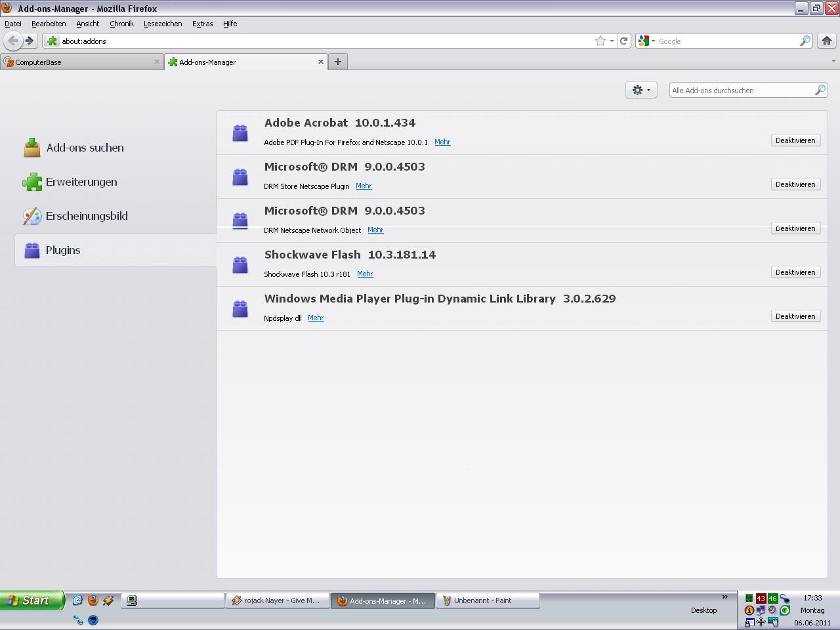840x630 pixels.
Task: Launch Firefox from the quick launch bar
Action: coord(93,600)
